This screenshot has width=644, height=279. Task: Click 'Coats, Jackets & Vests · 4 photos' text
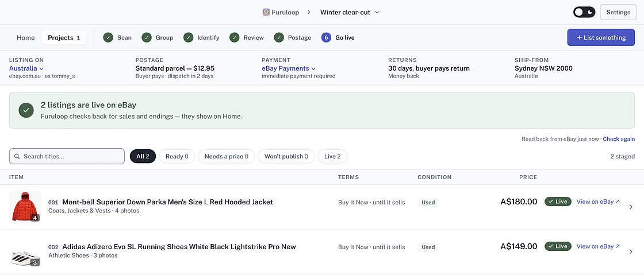[x=94, y=211]
